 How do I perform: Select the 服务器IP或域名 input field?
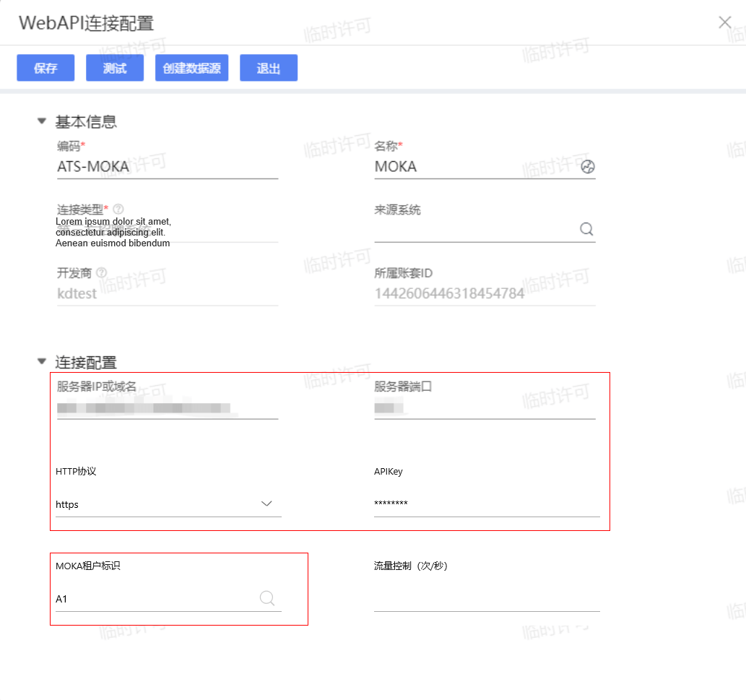coord(166,408)
